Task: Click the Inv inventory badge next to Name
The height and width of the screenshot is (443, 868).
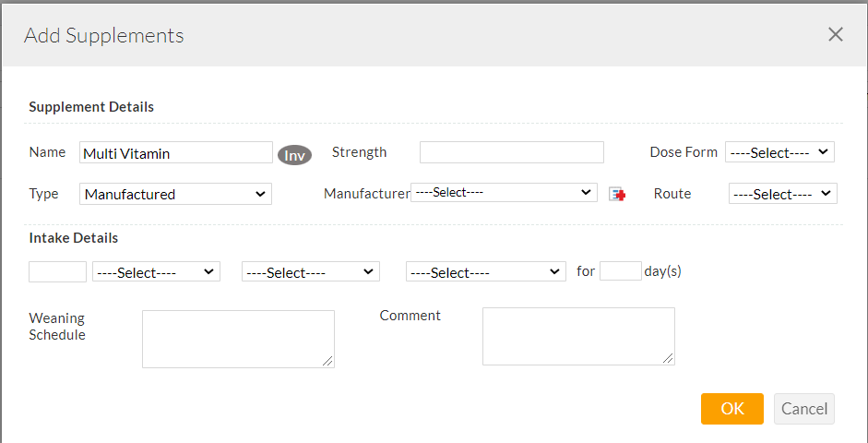Action: click(x=294, y=155)
